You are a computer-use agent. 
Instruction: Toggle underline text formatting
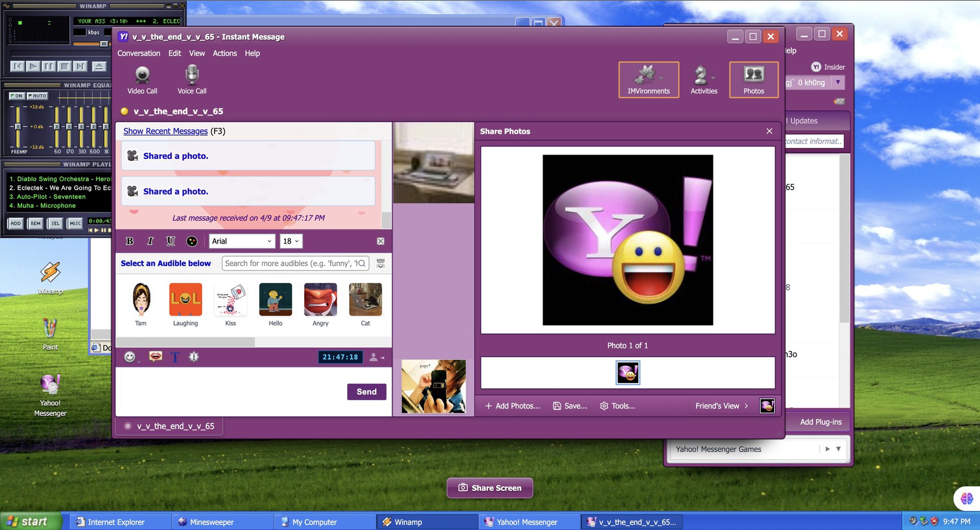coord(171,241)
